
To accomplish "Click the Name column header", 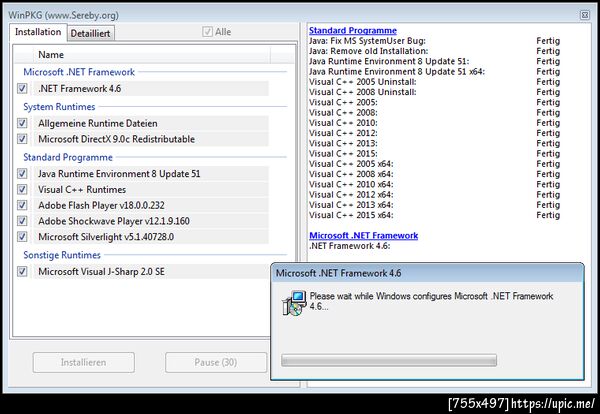I will 51,55.
